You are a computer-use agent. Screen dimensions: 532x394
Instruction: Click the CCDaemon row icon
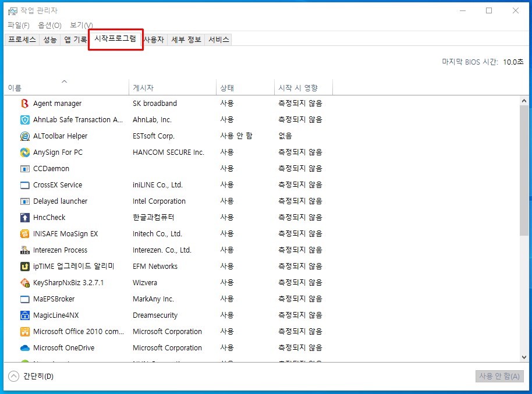pyautogui.click(x=25, y=168)
